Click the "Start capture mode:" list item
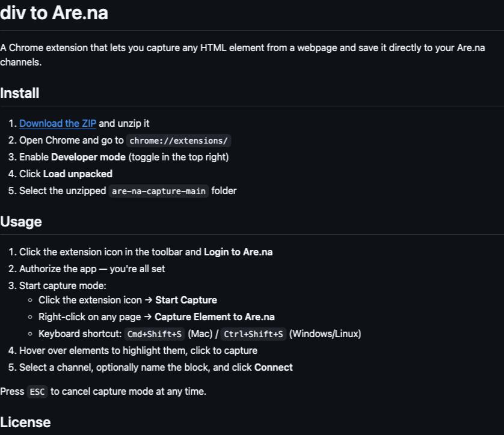This screenshot has width=504, height=435. [63, 285]
